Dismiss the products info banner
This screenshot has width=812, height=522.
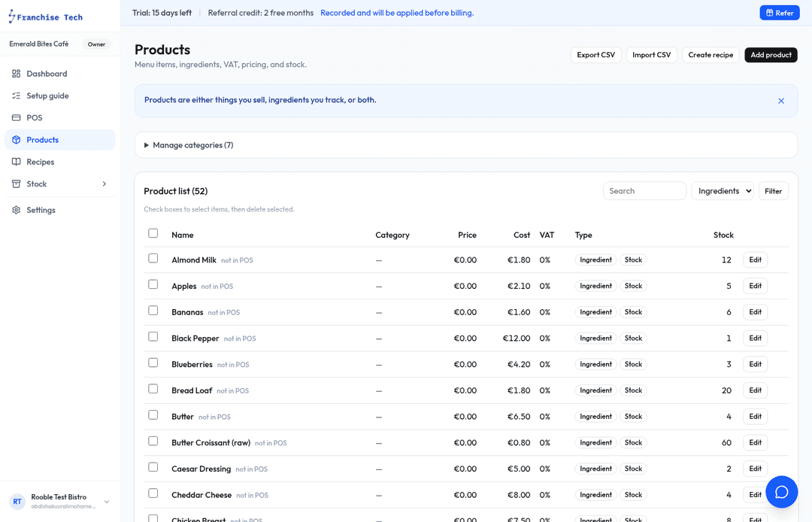pyautogui.click(x=781, y=101)
